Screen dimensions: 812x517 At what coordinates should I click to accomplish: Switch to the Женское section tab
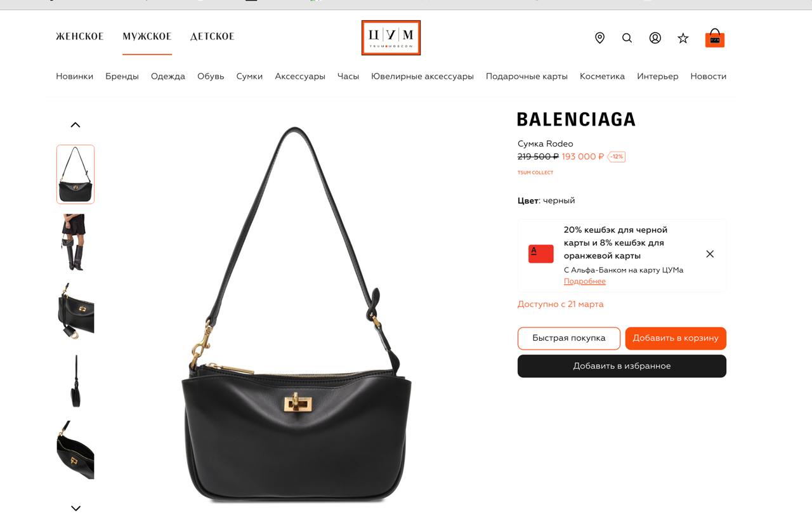click(80, 37)
